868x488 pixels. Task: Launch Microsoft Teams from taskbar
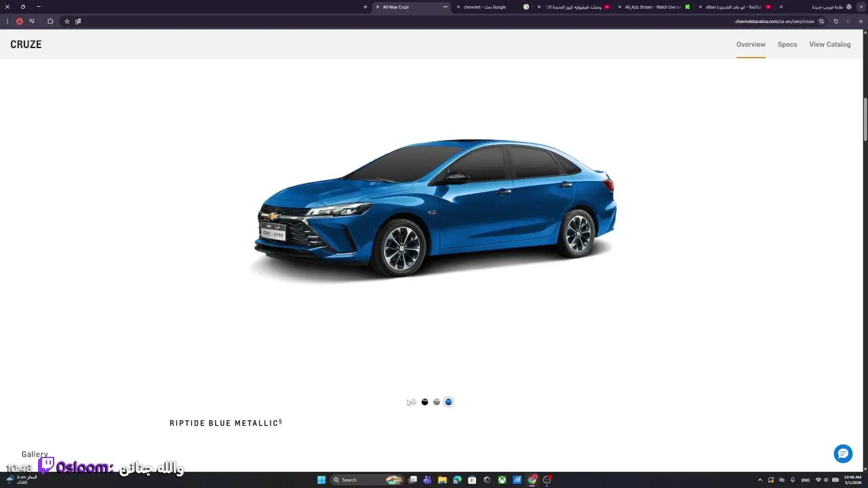(x=427, y=480)
